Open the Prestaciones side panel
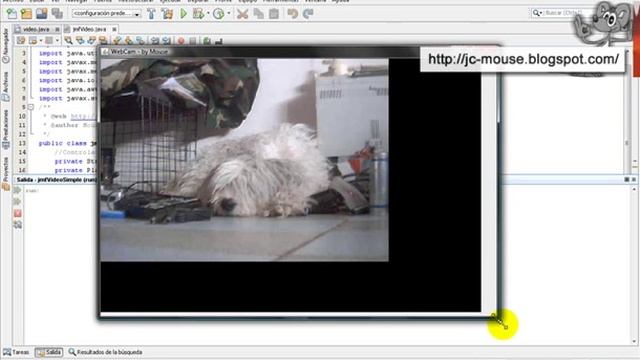The height and width of the screenshot is (360, 640). pyautogui.click(x=5, y=129)
